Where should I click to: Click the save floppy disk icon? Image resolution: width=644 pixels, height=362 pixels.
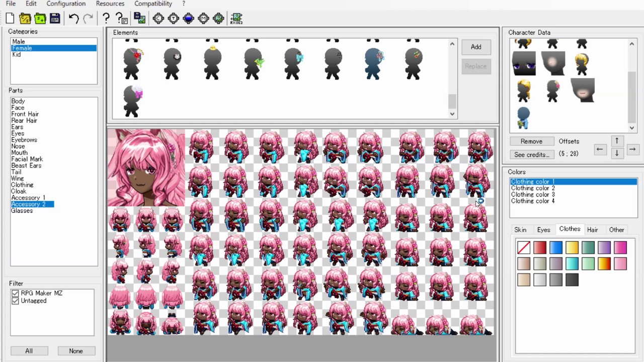(55, 19)
